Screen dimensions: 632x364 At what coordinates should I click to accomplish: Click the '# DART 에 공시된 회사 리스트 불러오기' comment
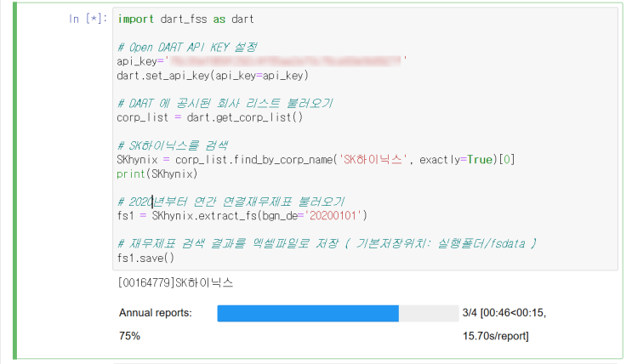point(225,104)
